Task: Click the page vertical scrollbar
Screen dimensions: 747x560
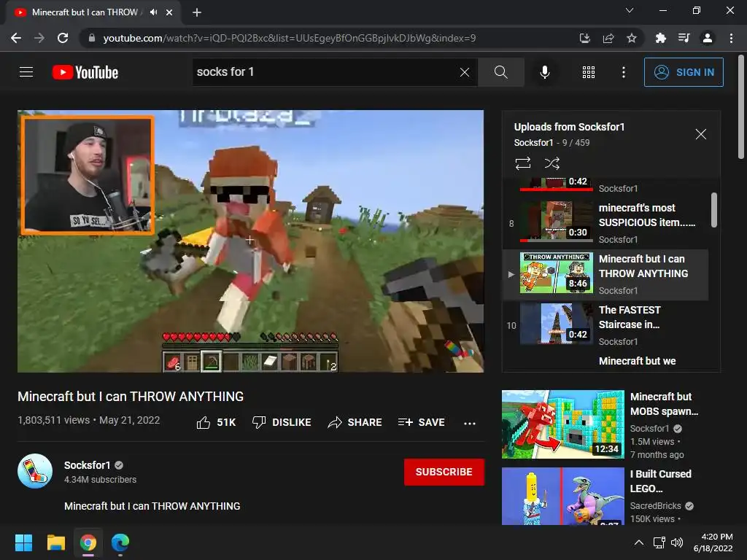Action: tap(741, 106)
